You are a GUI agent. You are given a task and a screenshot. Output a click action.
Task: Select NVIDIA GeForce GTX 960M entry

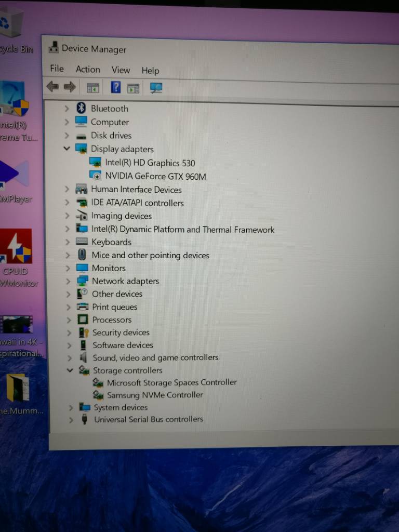pos(155,176)
